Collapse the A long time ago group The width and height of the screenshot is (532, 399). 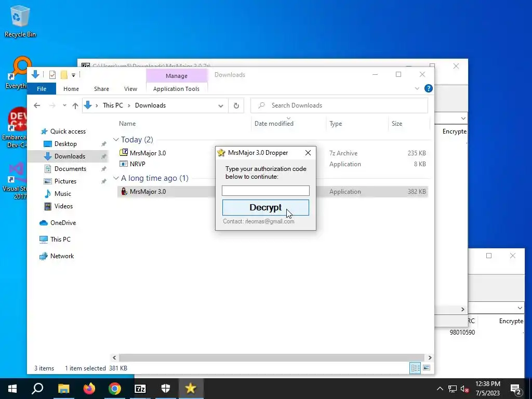(116, 178)
